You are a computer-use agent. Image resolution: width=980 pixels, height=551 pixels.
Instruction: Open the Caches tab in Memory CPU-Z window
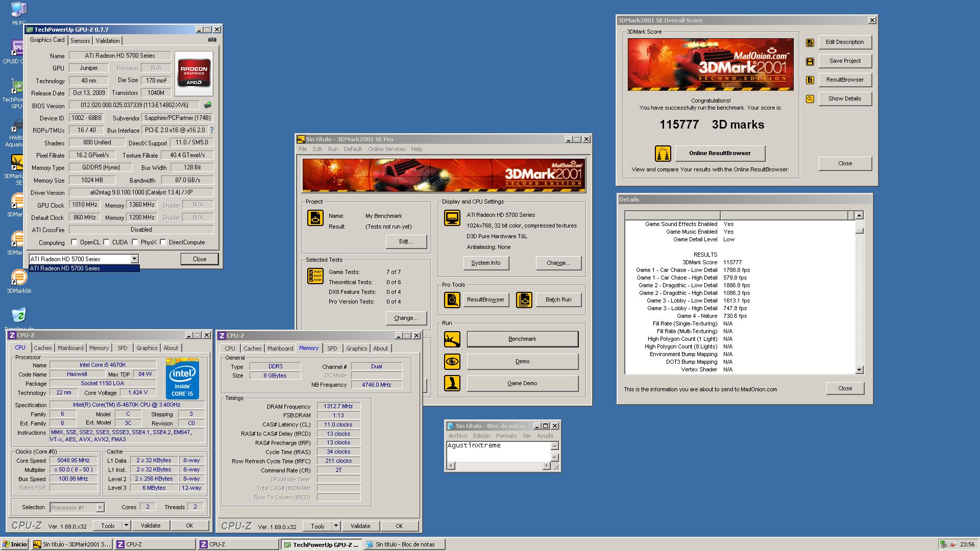point(253,348)
